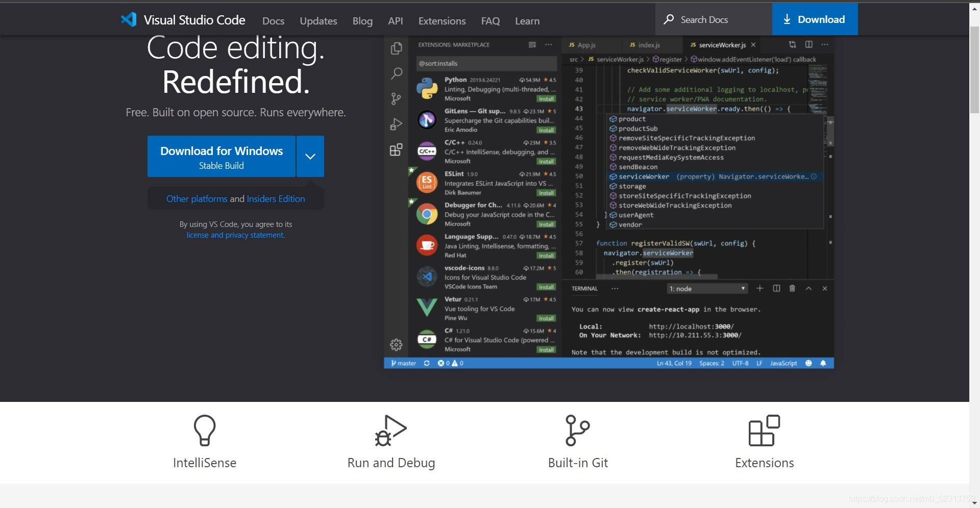The height and width of the screenshot is (508, 980).
Task: Click the Manage gear icon in activity bar
Action: click(396, 345)
